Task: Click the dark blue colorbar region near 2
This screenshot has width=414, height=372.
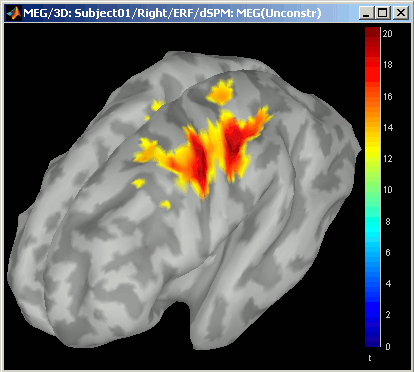Action: coord(373,315)
